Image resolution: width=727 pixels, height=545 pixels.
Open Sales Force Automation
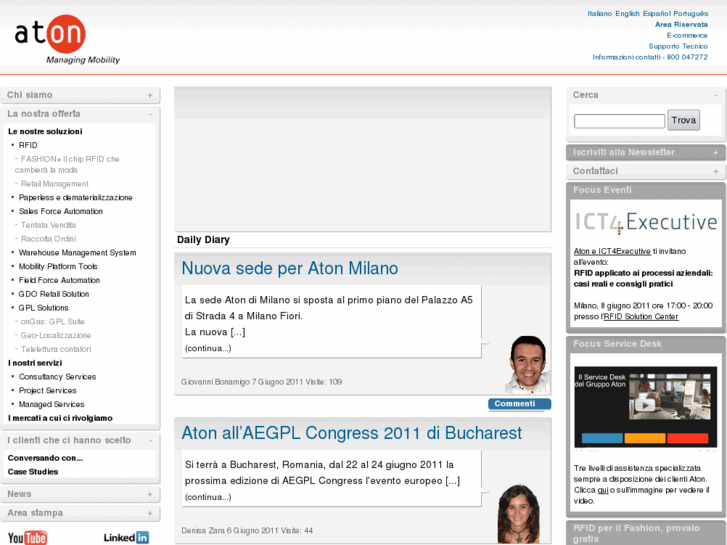[61, 212]
